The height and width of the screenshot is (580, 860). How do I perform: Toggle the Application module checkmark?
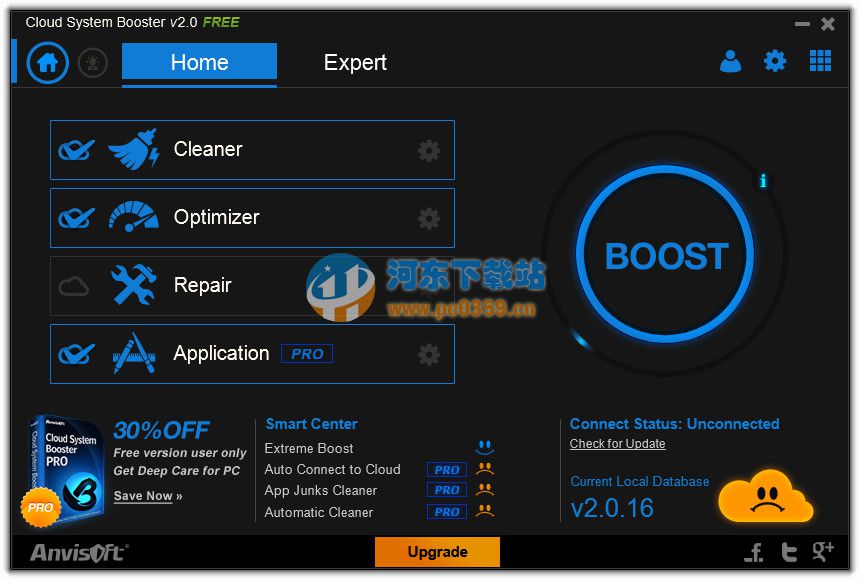tap(75, 353)
